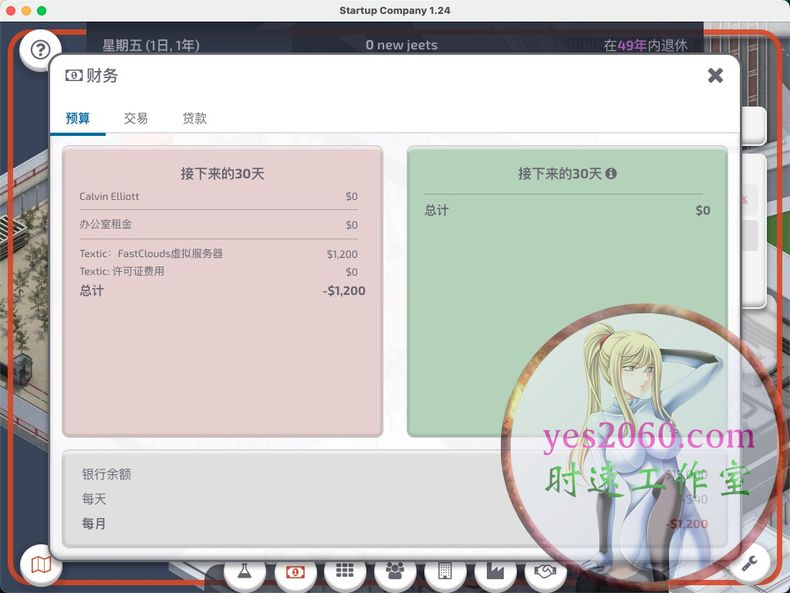The height and width of the screenshot is (593, 790).
Task: Open the 贷款 tab
Action: pyautogui.click(x=195, y=118)
